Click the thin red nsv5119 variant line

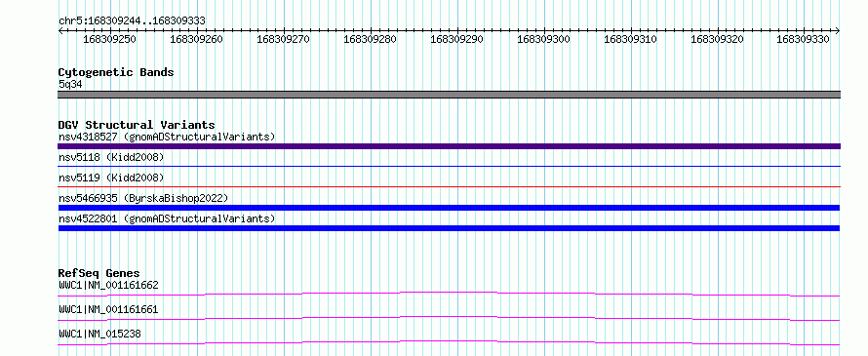tap(449, 186)
